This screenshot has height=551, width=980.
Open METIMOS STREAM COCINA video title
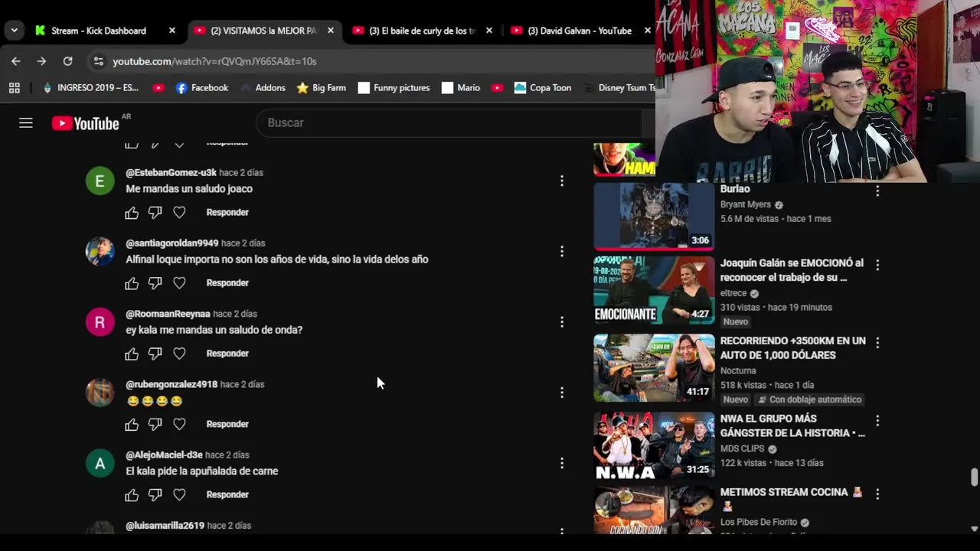tap(791, 499)
